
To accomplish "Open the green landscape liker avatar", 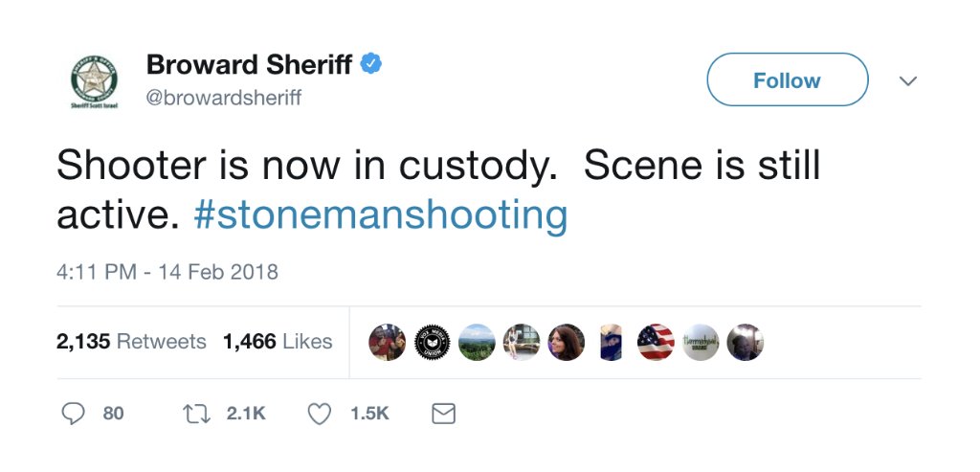I will [477, 342].
